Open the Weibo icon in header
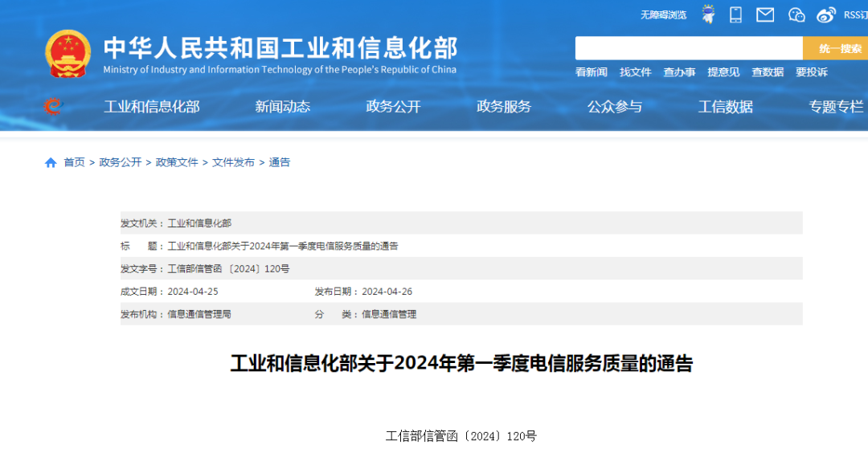Image resolution: width=868 pixels, height=457 pixels. click(826, 14)
